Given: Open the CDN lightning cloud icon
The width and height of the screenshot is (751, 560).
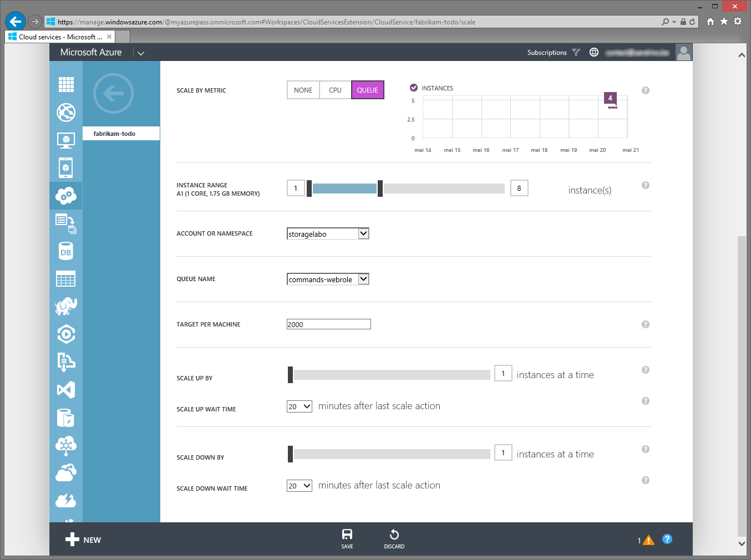Looking at the screenshot, I should click(x=66, y=500).
